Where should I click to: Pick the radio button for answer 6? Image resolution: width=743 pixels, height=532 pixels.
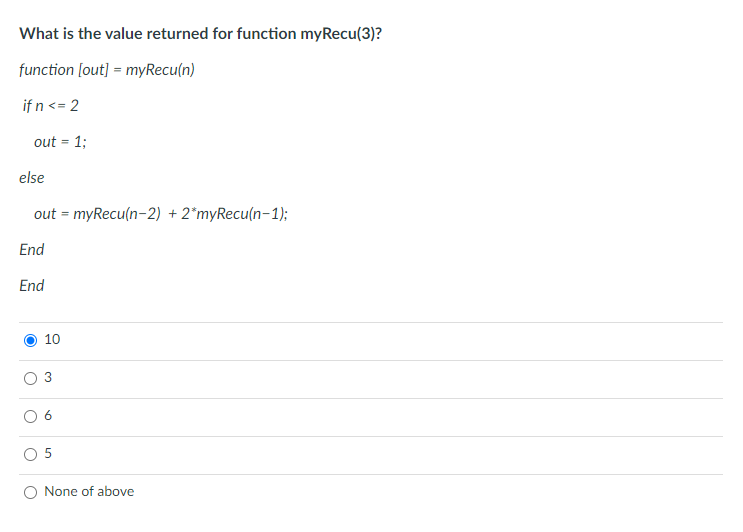pyautogui.click(x=30, y=416)
